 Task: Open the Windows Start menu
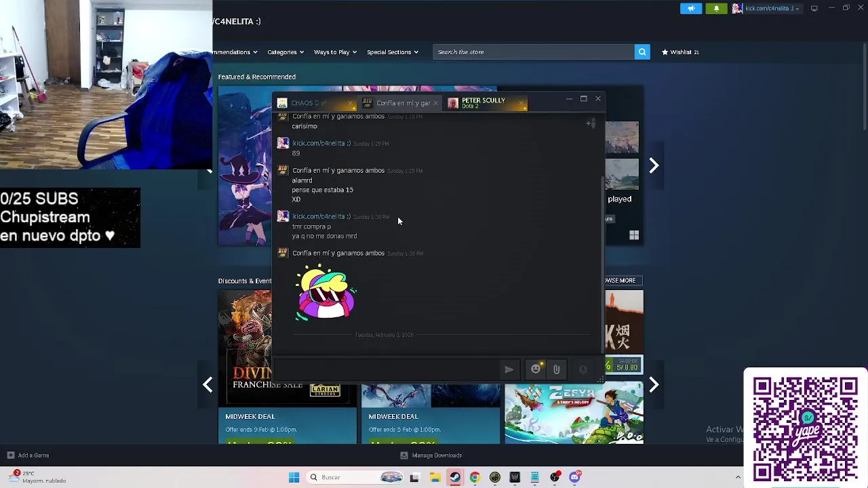(x=294, y=477)
